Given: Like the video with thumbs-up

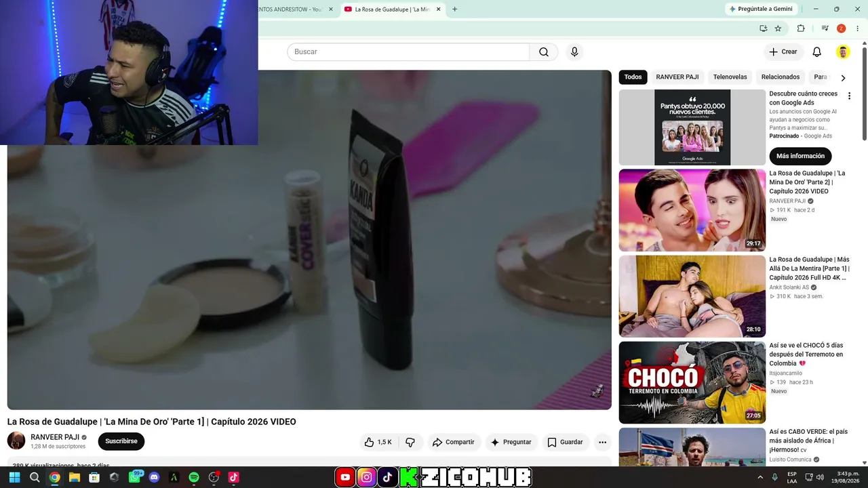Looking at the screenshot, I should click(x=378, y=442).
